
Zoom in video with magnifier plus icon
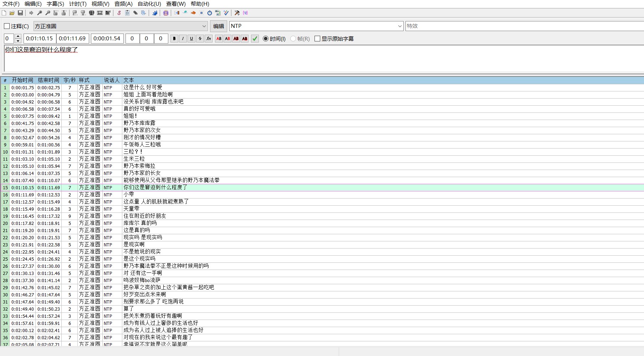click(x=40, y=13)
